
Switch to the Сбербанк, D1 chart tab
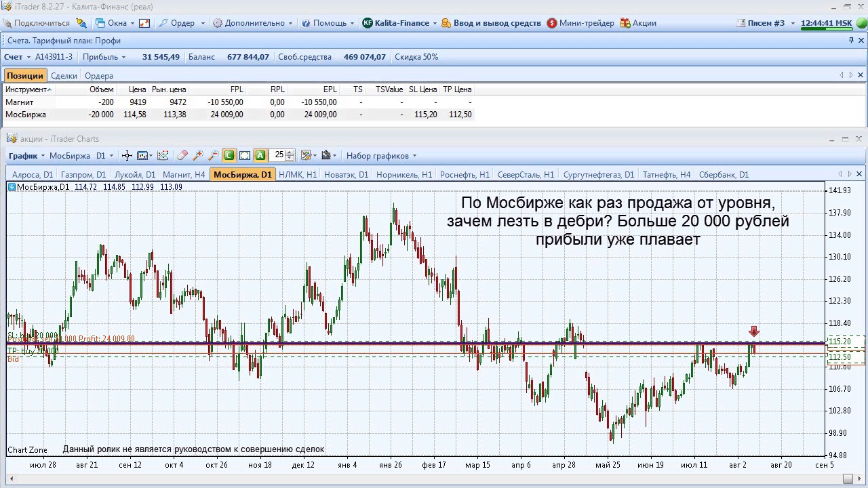pyautogui.click(x=724, y=175)
